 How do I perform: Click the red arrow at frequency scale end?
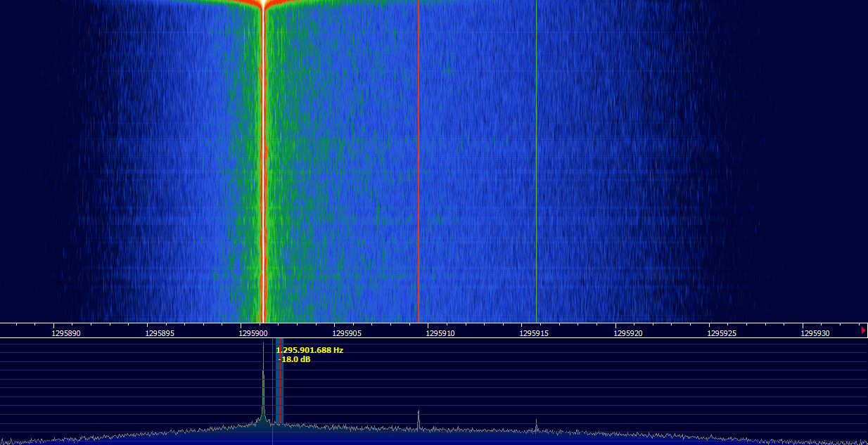863,330
